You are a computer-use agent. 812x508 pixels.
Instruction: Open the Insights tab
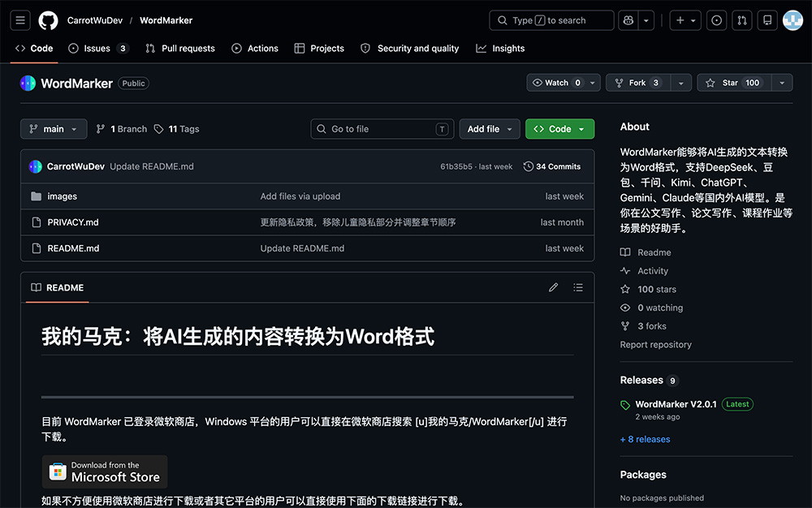click(x=500, y=48)
